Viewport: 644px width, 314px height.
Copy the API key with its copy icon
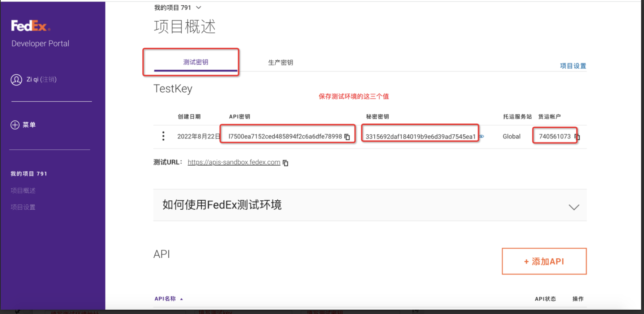[347, 137]
